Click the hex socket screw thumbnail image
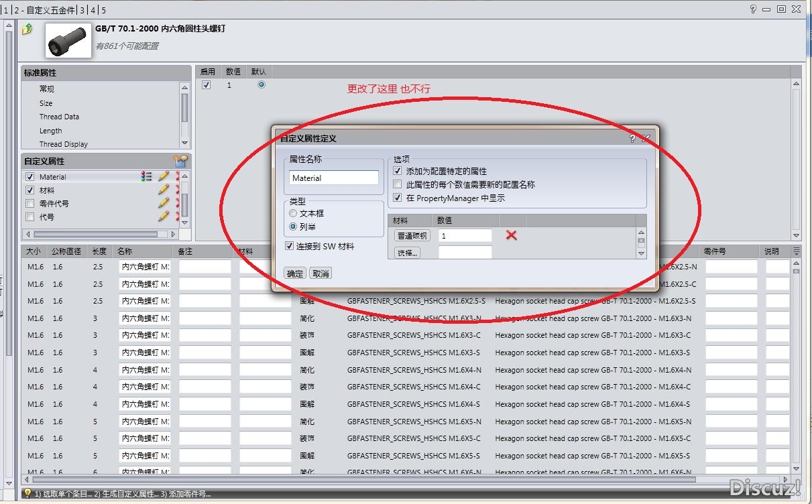The height and width of the screenshot is (504, 812). tap(68, 40)
